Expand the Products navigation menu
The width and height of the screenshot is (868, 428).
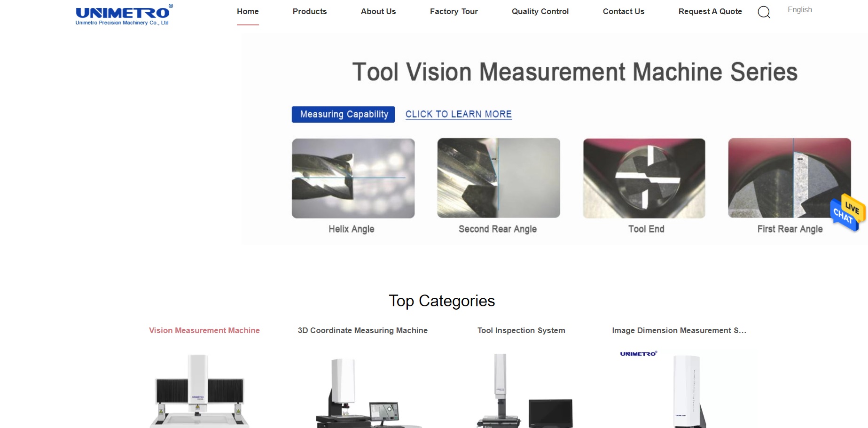click(x=310, y=11)
